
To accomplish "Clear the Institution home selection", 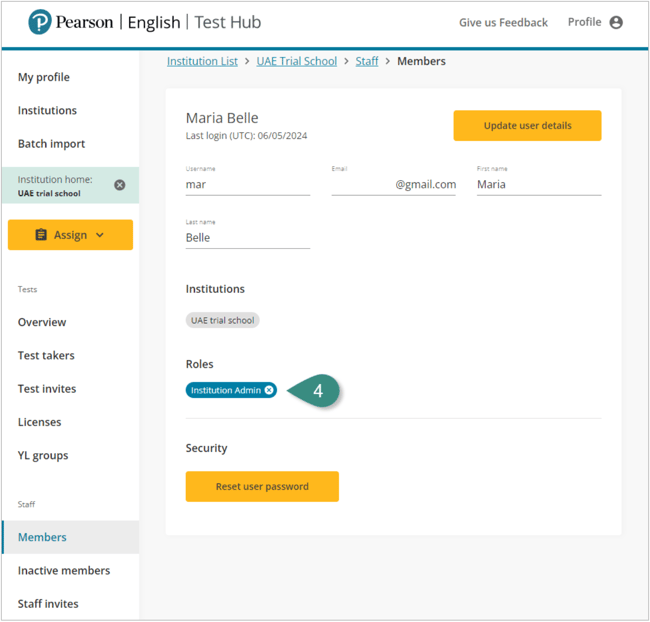I will click(120, 185).
